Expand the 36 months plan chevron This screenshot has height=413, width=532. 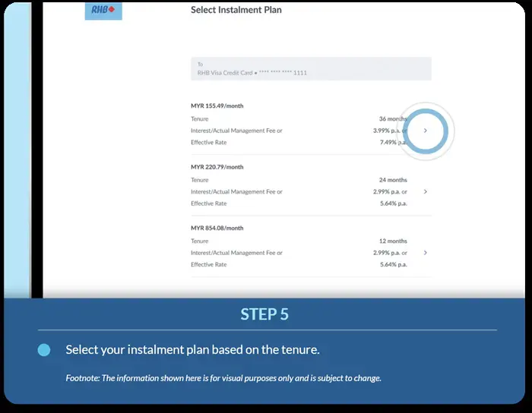click(425, 131)
